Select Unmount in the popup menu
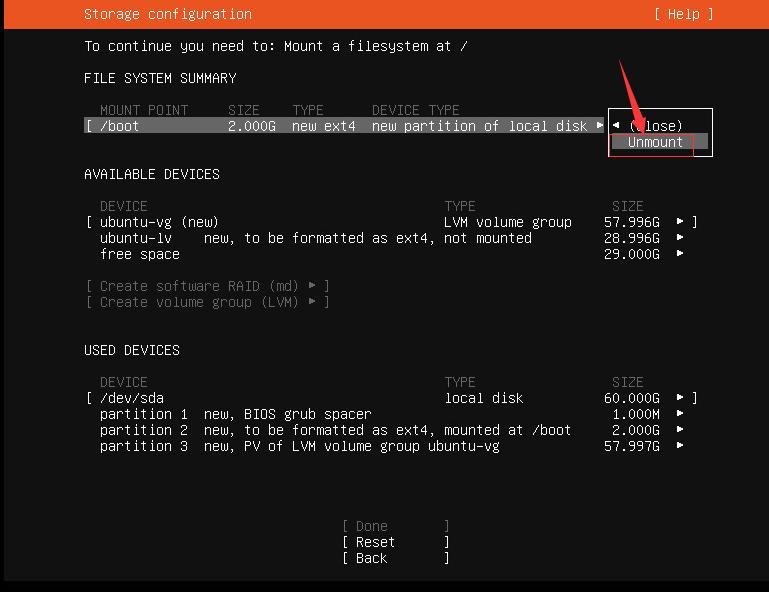 656,142
